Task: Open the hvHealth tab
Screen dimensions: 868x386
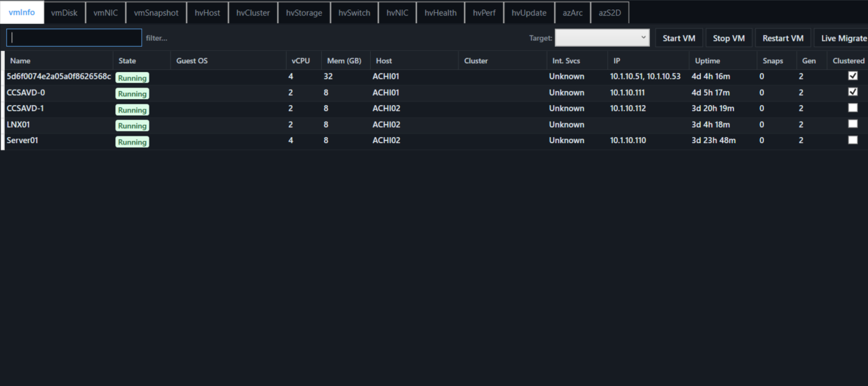Action: (440, 12)
